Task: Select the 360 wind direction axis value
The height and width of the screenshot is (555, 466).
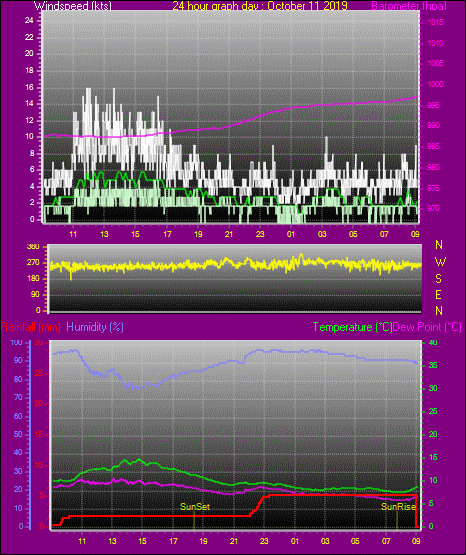Action: [x=33, y=247]
